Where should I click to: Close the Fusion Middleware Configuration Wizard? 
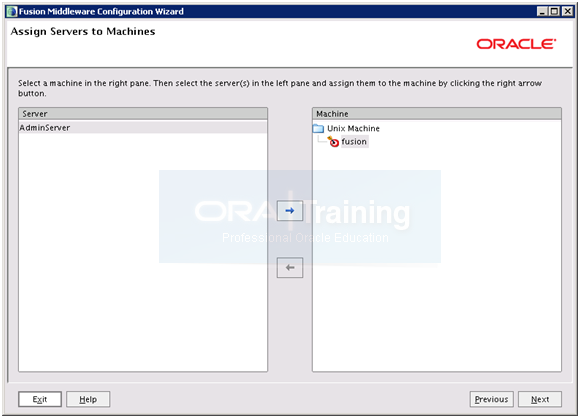567,11
